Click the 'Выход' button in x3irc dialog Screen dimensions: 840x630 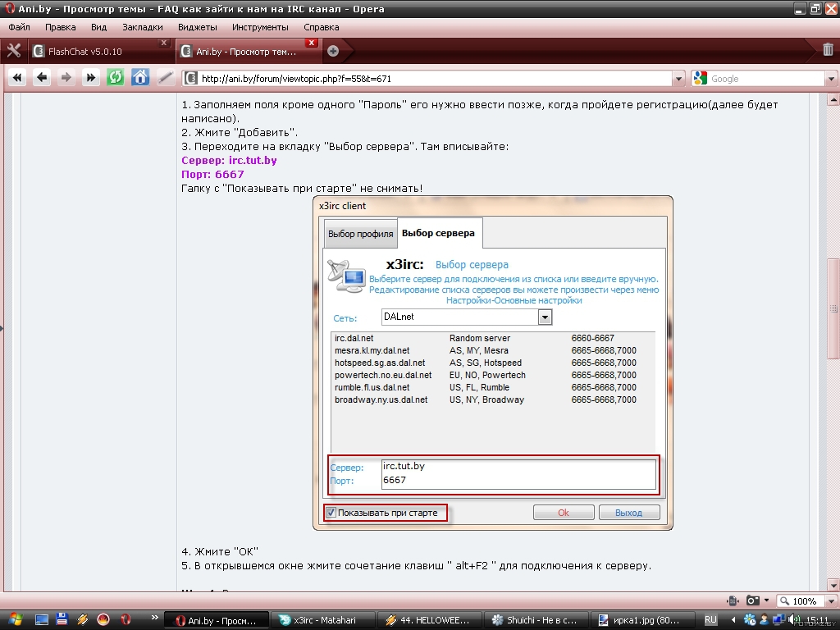629,513
